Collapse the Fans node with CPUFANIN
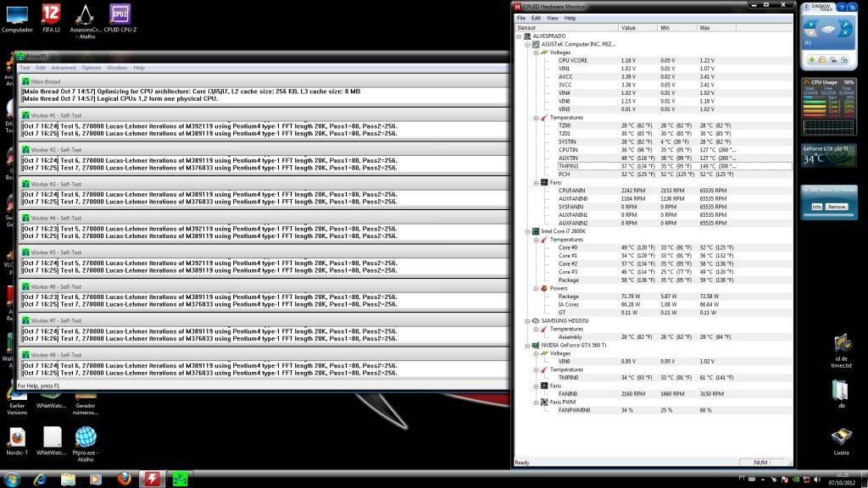Viewport: 868px width, 488px height. [x=536, y=182]
